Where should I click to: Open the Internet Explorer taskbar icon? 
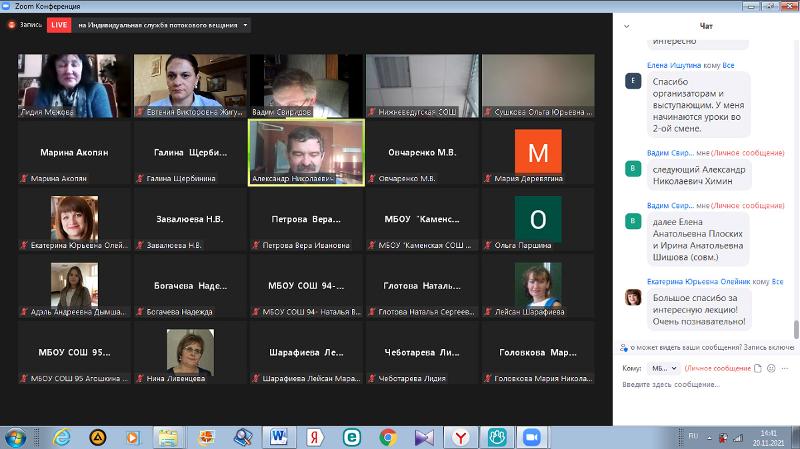[61, 437]
